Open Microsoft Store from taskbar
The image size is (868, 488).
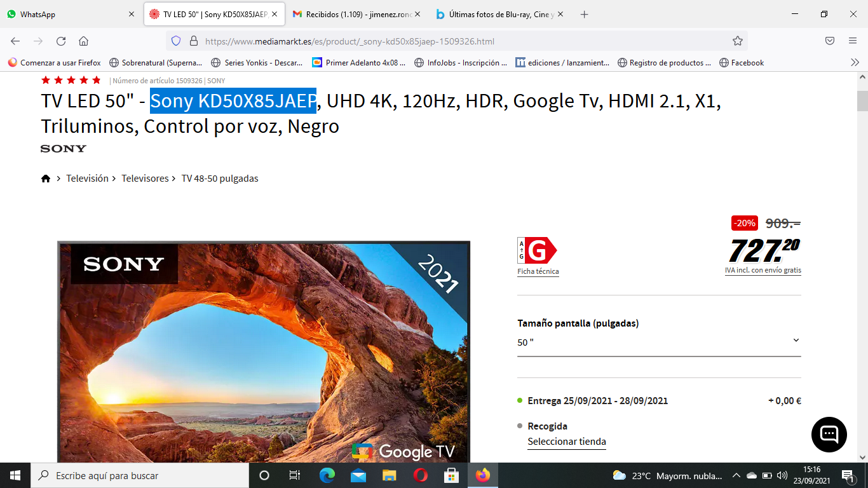coord(452,475)
